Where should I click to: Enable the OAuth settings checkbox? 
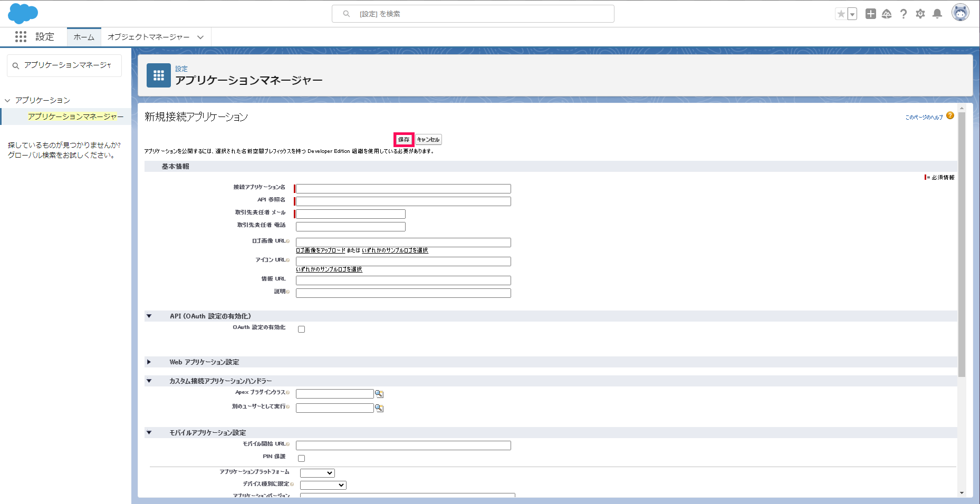click(301, 329)
